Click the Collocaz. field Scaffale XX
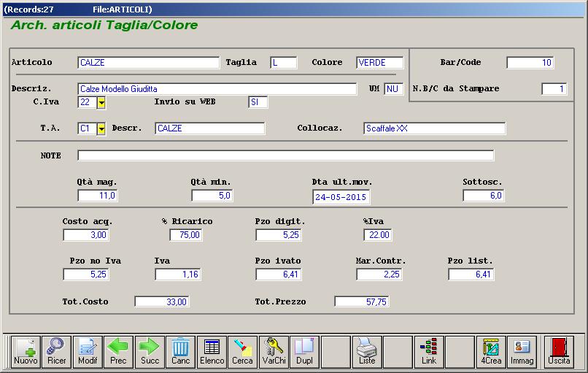 434,128
